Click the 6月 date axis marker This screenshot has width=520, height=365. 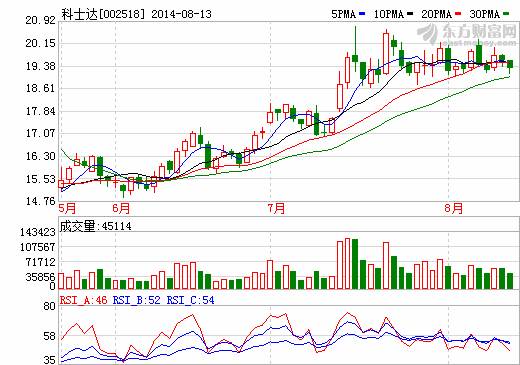(x=121, y=208)
